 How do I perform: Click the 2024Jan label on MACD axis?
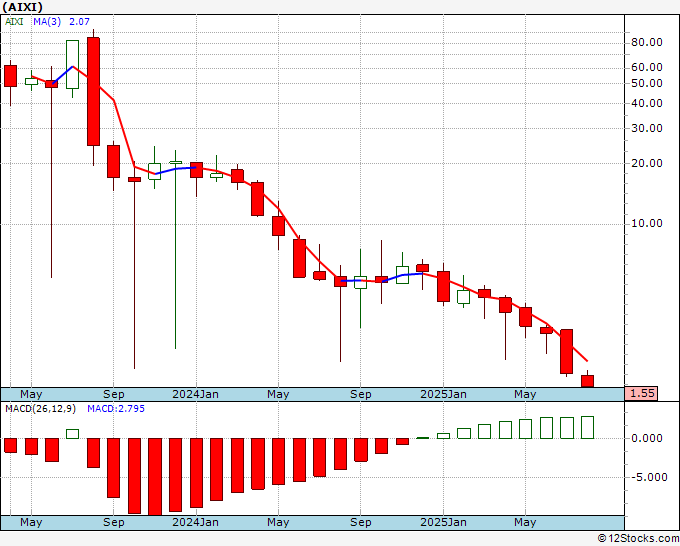tap(196, 522)
